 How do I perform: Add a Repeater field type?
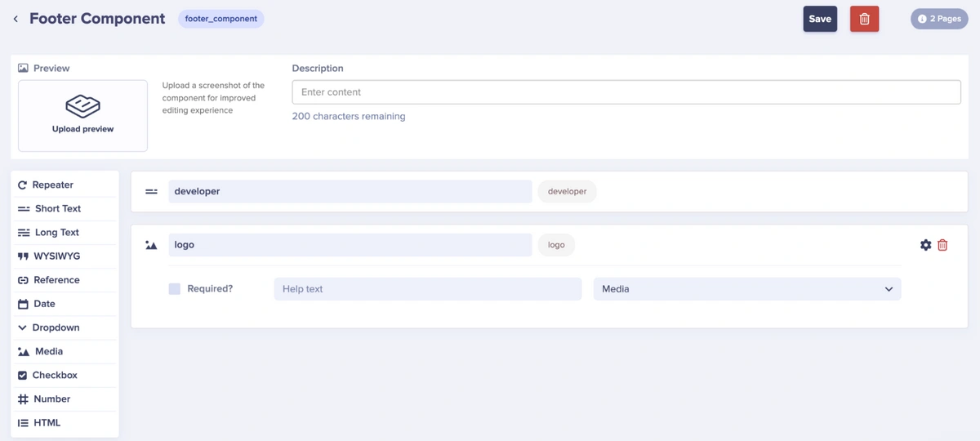click(52, 185)
